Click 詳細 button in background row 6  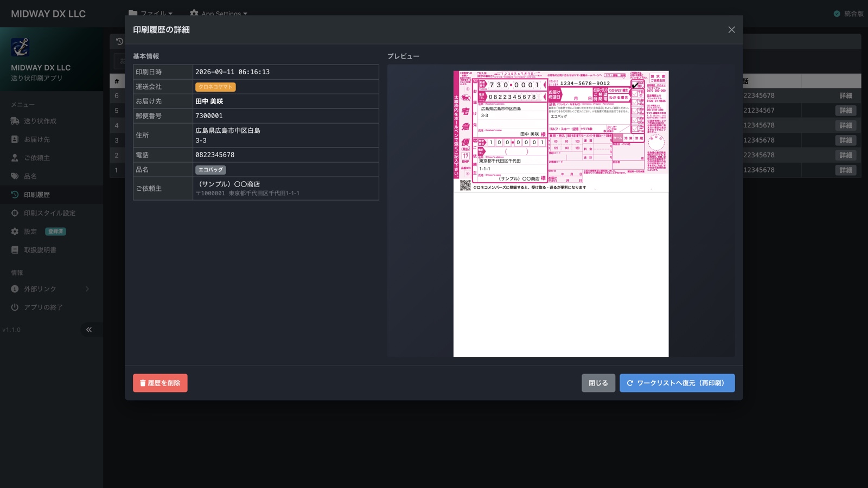pos(846,96)
